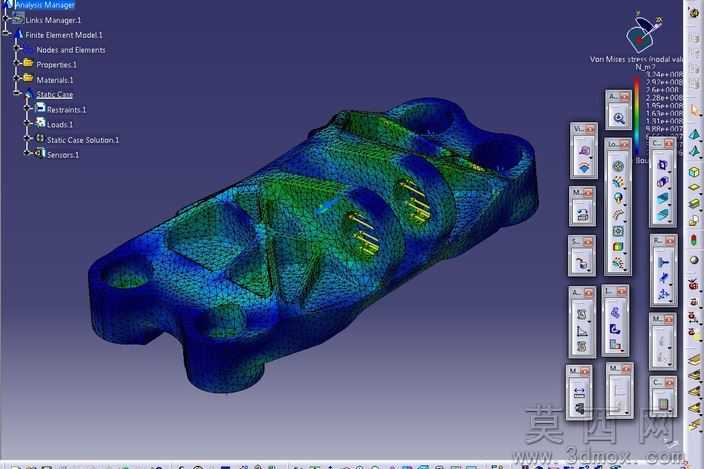Click the bottom blue icon in R... toolbar

click(663, 294)
